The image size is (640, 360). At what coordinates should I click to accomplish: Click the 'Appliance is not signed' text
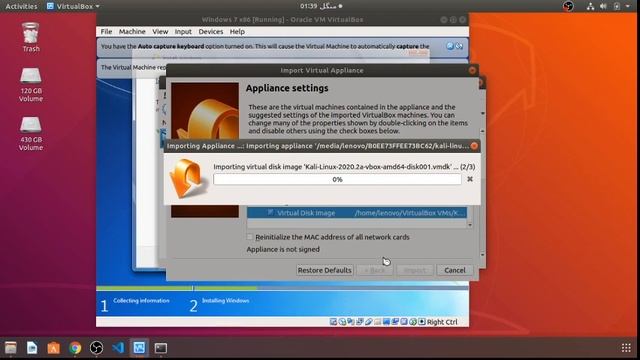(283, 249)
